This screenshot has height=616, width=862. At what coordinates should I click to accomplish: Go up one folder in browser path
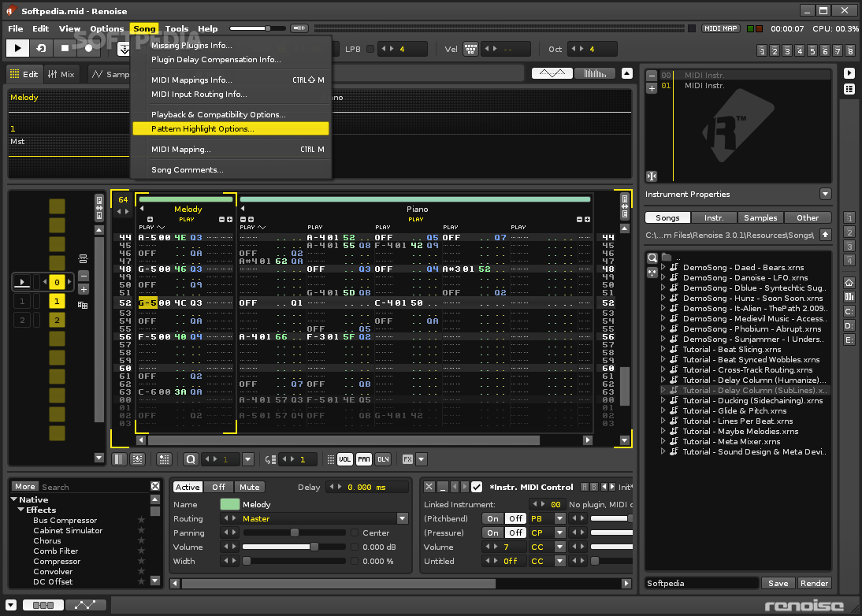point(825,235)
